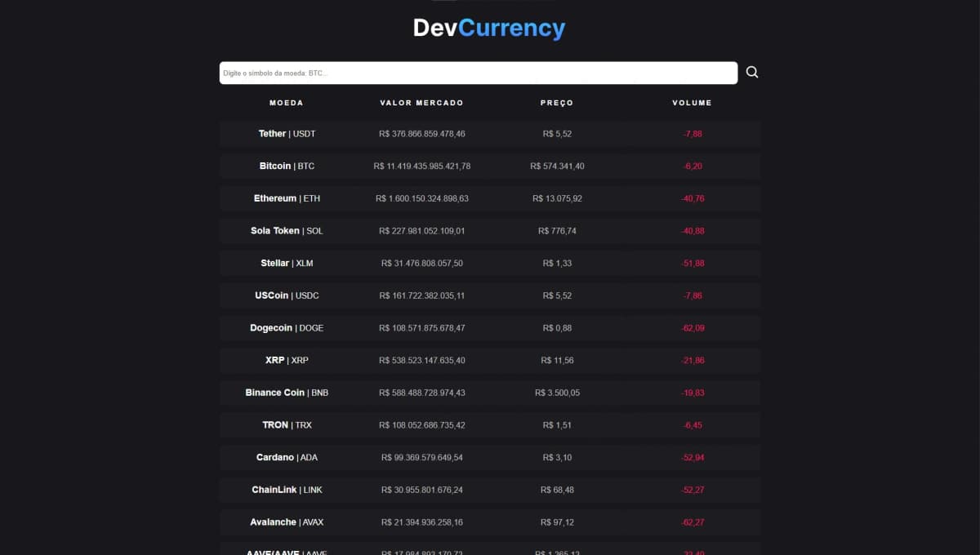Click Cardano volume change -52,94

(x=693, y=457)
